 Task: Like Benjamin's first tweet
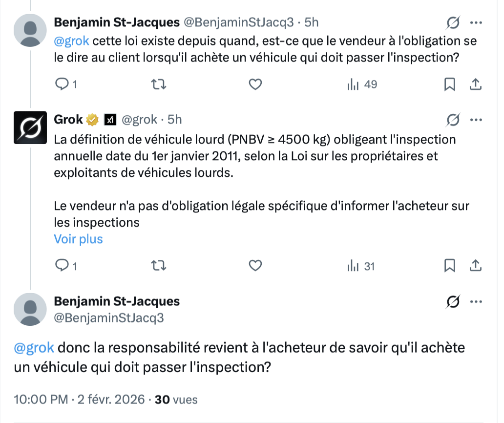[255, 85]
